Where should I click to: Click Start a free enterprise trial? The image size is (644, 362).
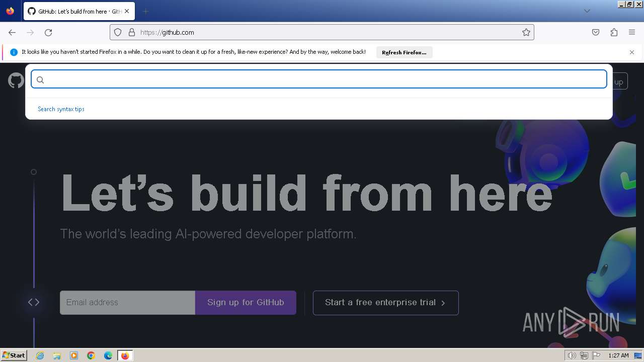tap(385, 303)
